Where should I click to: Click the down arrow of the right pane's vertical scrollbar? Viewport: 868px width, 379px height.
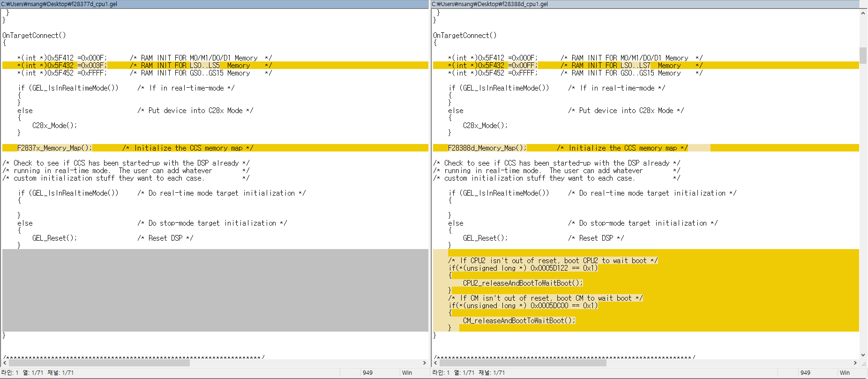point(863,356)
